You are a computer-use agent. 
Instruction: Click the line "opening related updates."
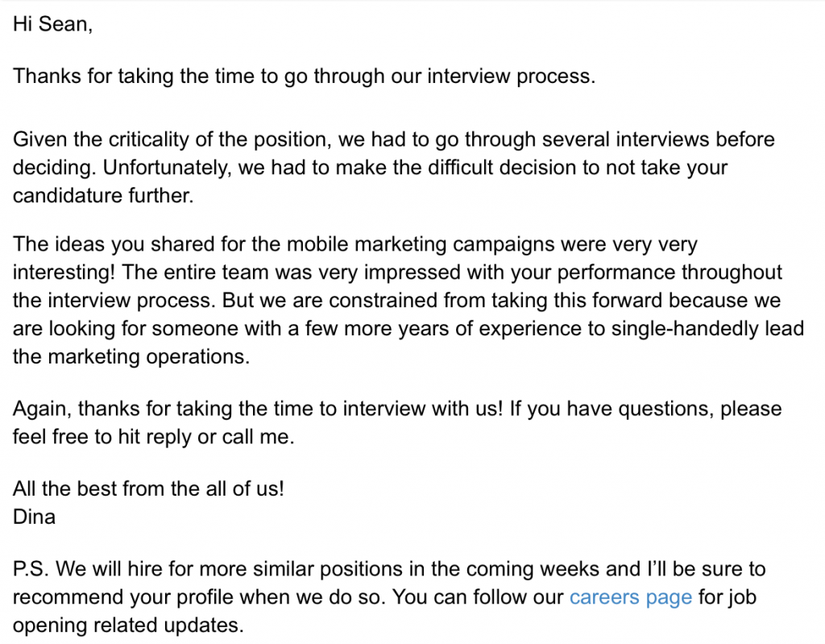(128, 625)
